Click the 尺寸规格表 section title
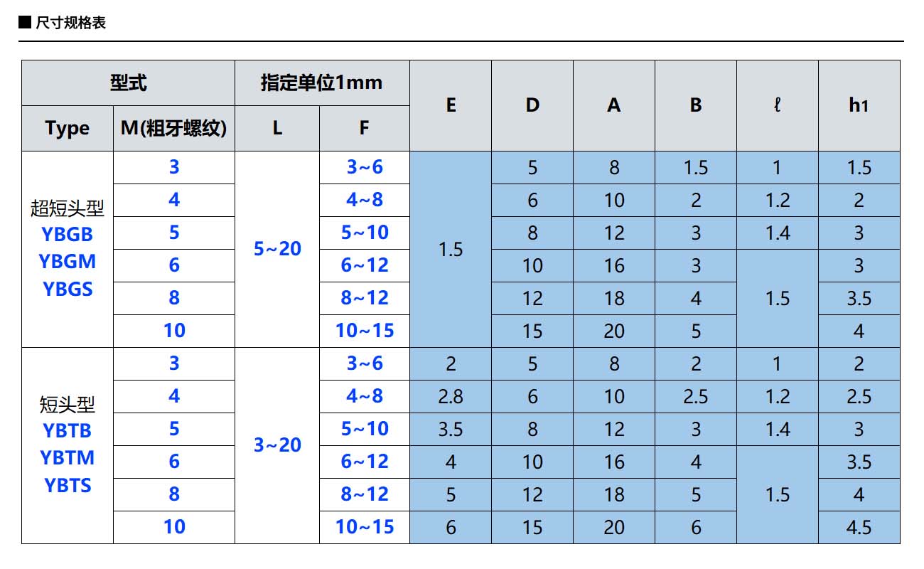 pos(70,23)
